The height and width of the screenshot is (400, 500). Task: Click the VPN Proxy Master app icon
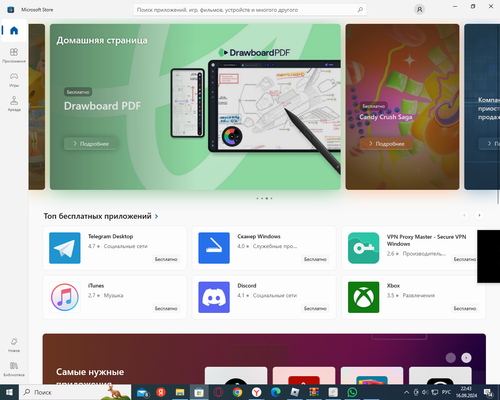click(364, 248)
